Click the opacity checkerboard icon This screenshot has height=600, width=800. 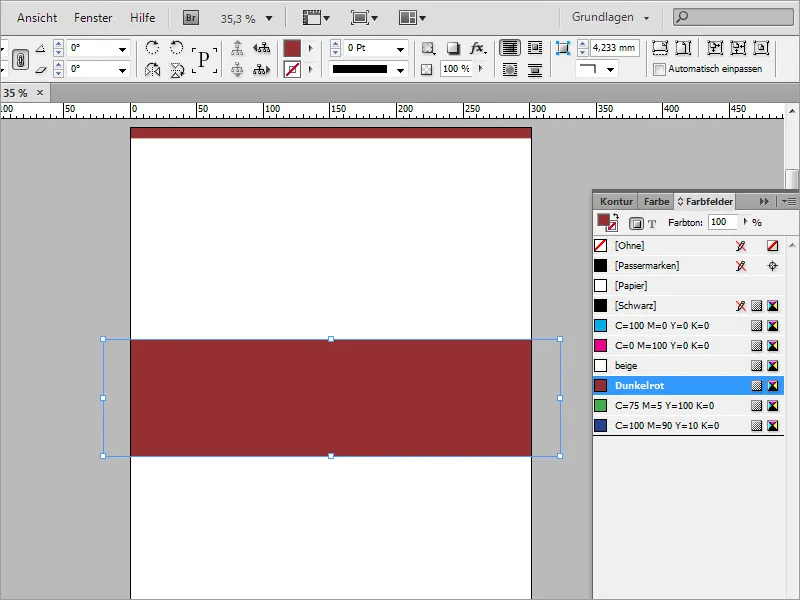pos(427,69)
